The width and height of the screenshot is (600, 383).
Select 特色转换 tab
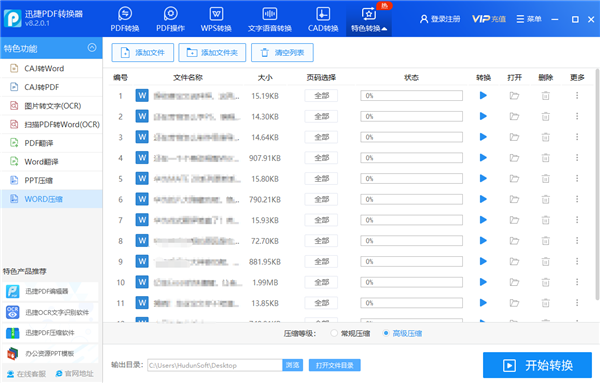point(369,19)
